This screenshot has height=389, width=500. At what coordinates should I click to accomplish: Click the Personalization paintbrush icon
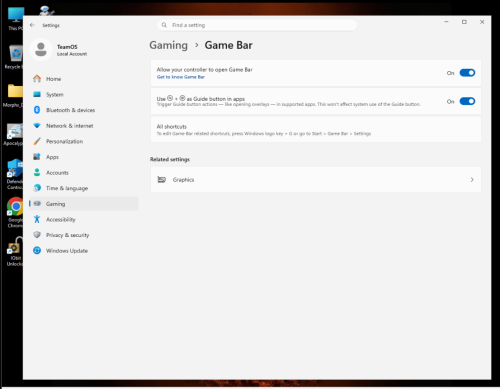pyautogui.click(x=37, y=141)
